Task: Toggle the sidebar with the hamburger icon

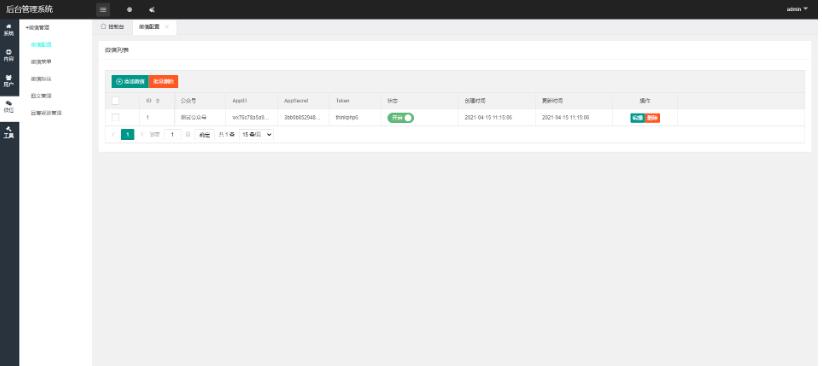Action: [x=103, y=9]
